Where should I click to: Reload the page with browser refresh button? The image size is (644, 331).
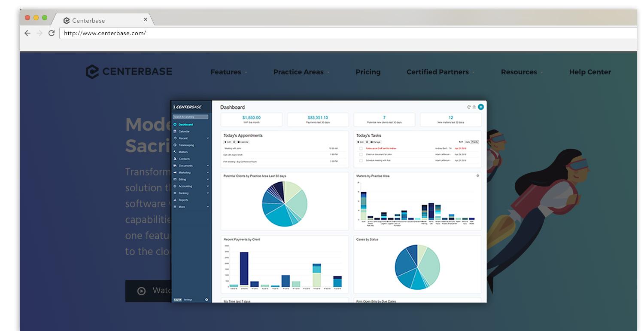(52, 33)
